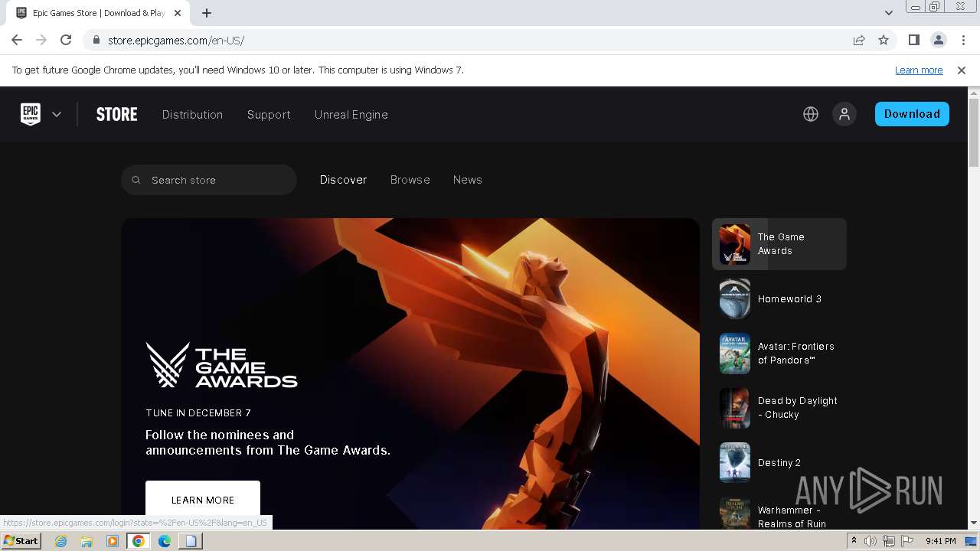Switch to the Discover tab
980x551 pixels.
coord(343,180)
